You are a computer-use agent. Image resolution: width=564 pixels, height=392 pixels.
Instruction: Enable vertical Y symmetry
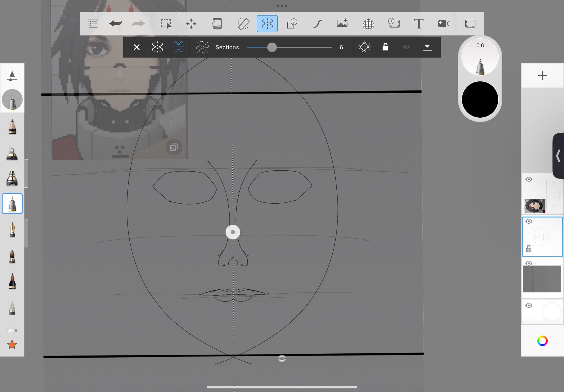(x=157, y=47)
